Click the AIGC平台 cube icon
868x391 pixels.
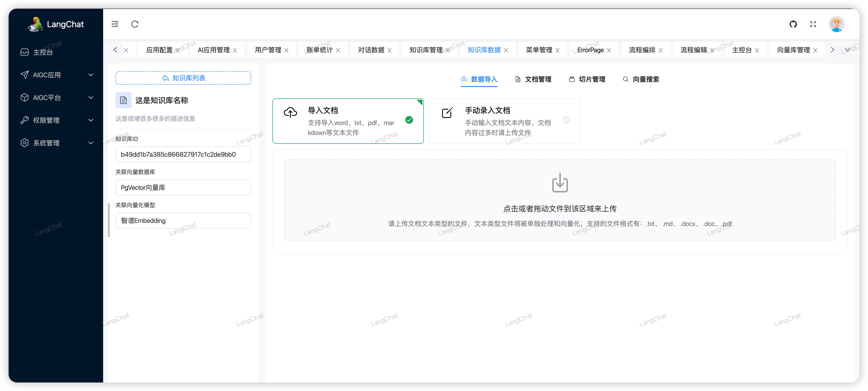click(25, 98)
